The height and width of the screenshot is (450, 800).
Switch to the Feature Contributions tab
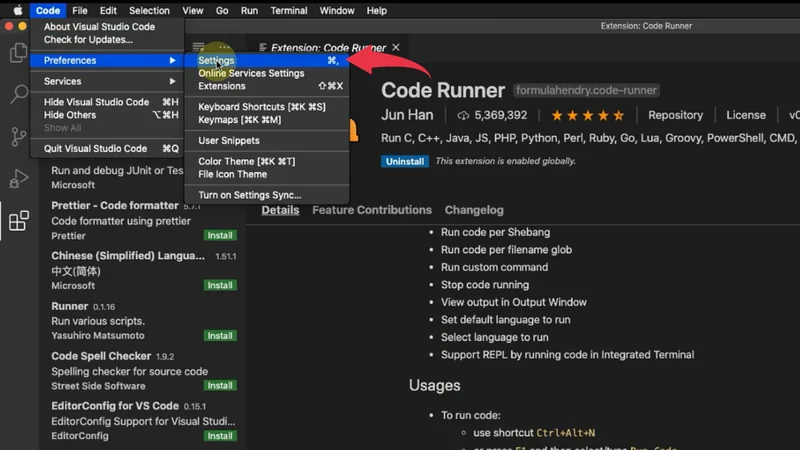pyautogui.click(x=371, y=210)
